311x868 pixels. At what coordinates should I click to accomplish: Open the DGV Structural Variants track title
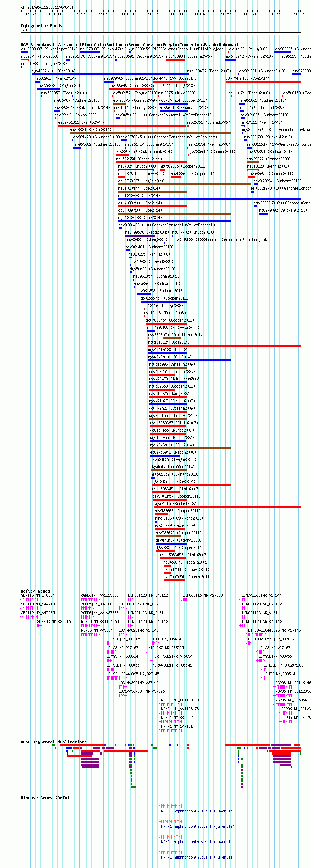tap(129, 45)
